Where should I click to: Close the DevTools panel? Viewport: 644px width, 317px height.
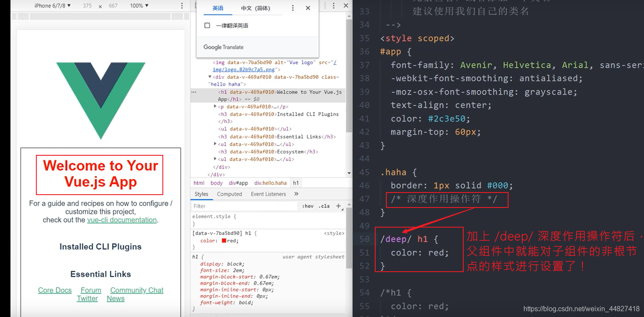click(346, 6)
